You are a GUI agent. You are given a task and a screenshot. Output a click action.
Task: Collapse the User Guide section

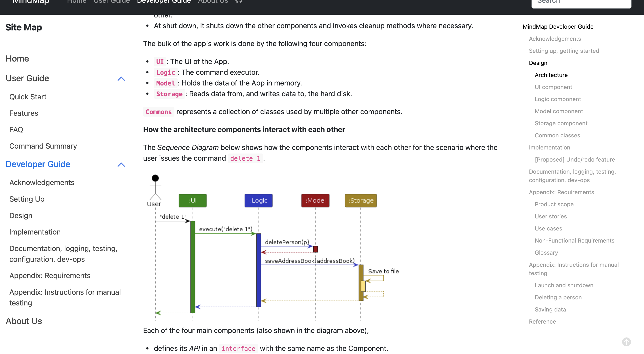point(121,79)
